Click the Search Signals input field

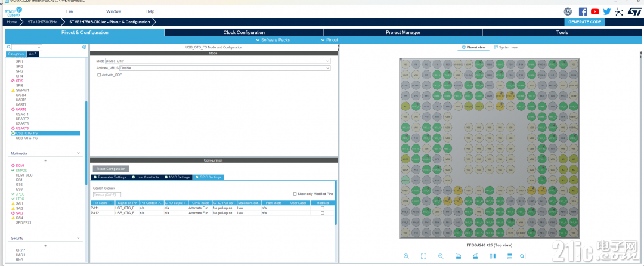tap(107, 194)
